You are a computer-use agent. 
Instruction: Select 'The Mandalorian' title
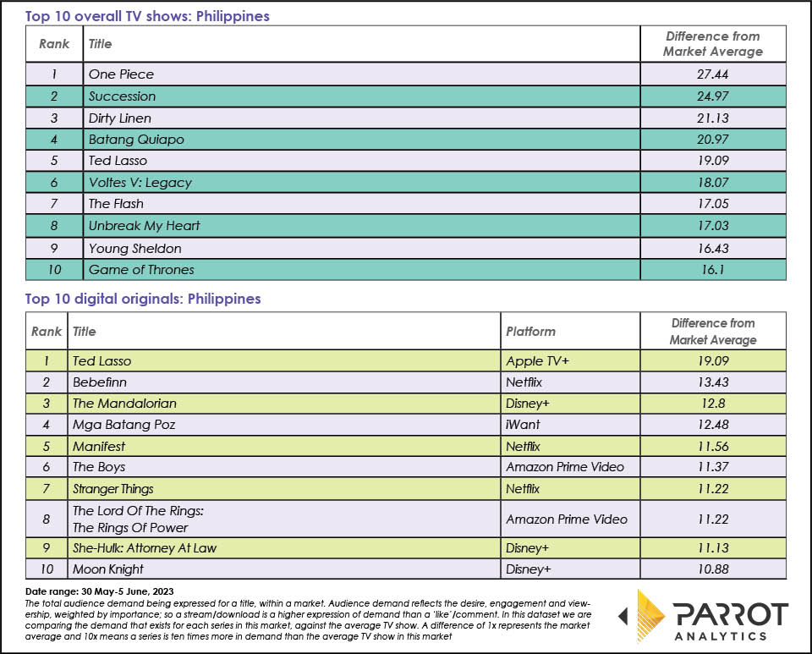[x=124, y=404]
